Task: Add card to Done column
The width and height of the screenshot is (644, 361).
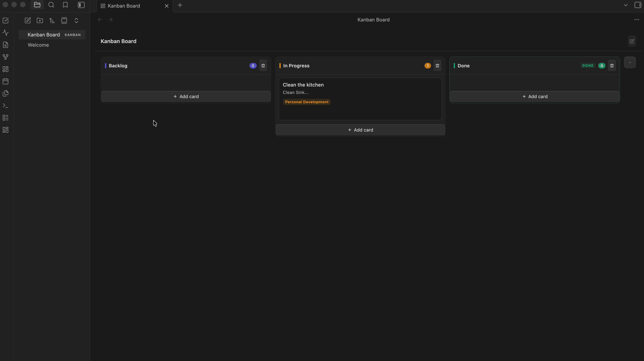Action: (x=535, y=96)
